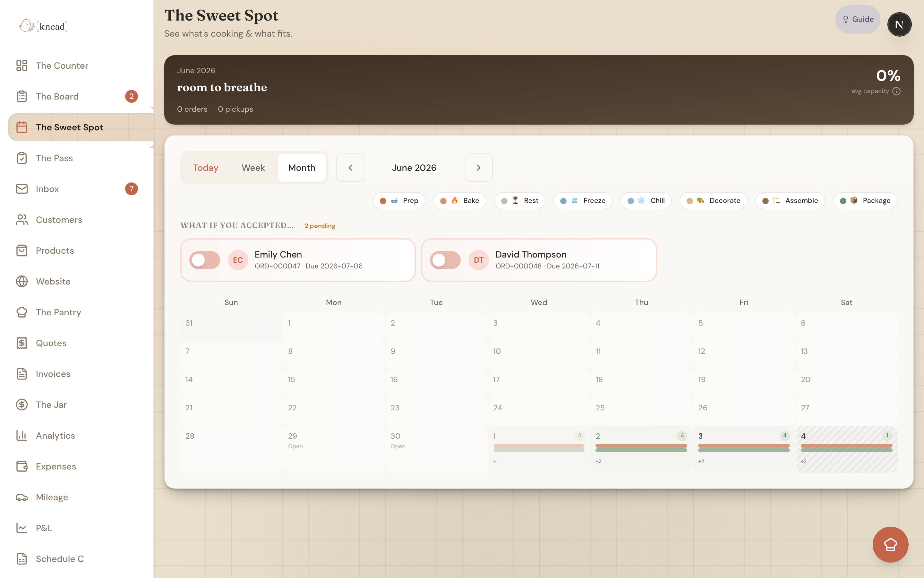Click the avg capacity info icon
924x578 pixels.
click(x=896, y=92)
